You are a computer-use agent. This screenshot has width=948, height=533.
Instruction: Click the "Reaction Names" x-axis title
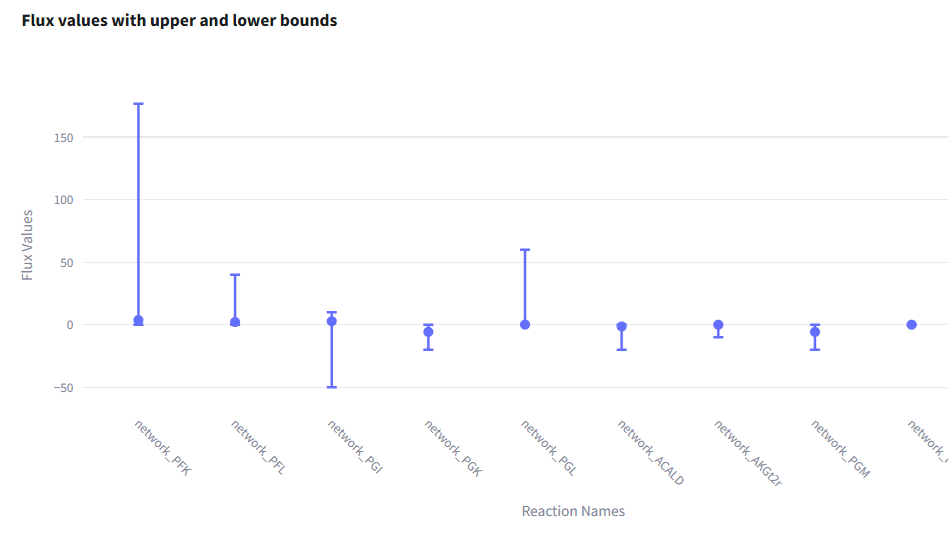pos(573,511)
